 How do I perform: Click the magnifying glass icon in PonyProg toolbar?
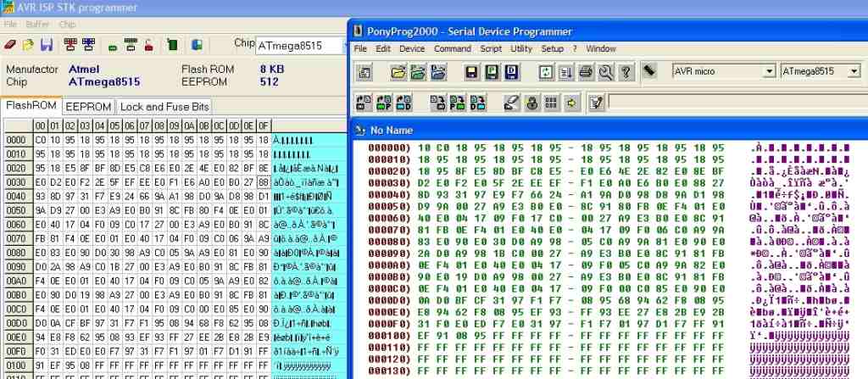pyautogui.click(x=605, y=72)
